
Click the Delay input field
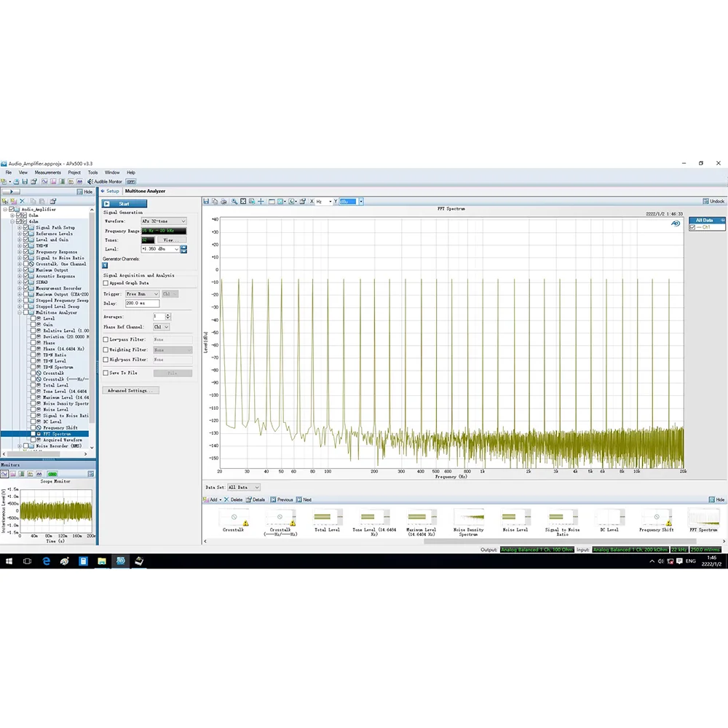(x=141, y=304)
